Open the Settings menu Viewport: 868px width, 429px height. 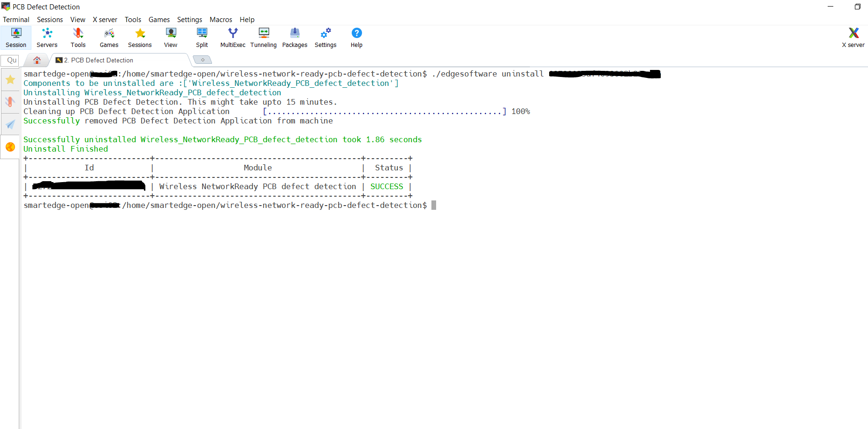tap(189, 20)
